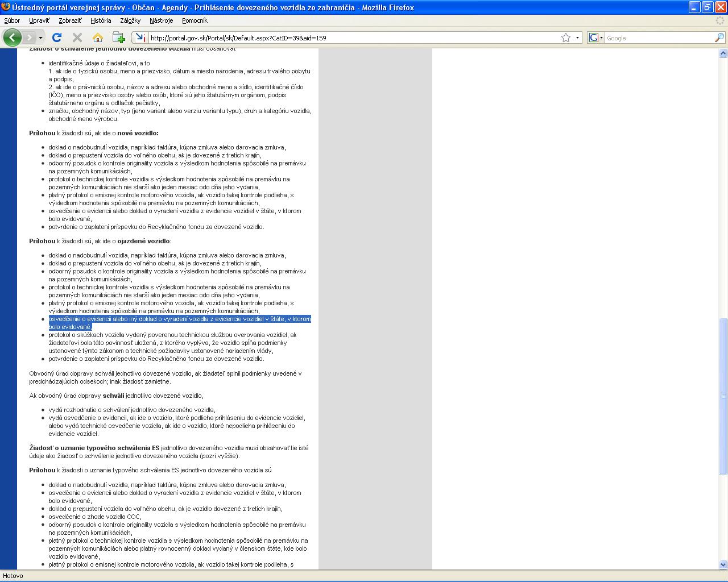Open the História menu
Viewport: 728px width, 582px height.
(x=101, y=20)
